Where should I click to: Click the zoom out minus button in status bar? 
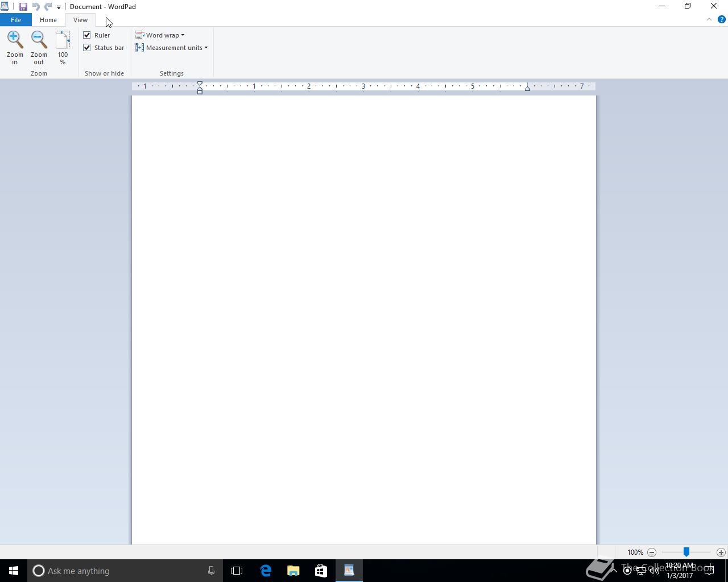(652, 552)
